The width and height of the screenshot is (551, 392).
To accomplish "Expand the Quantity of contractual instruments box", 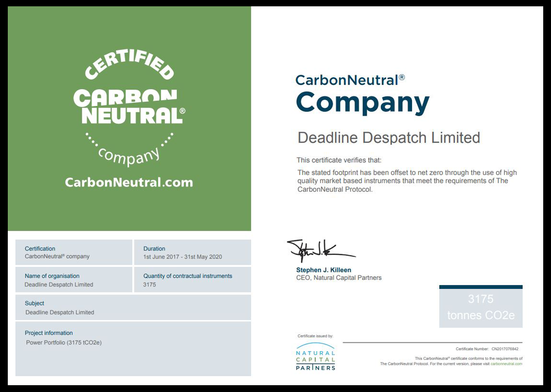I will pos(192,279).
